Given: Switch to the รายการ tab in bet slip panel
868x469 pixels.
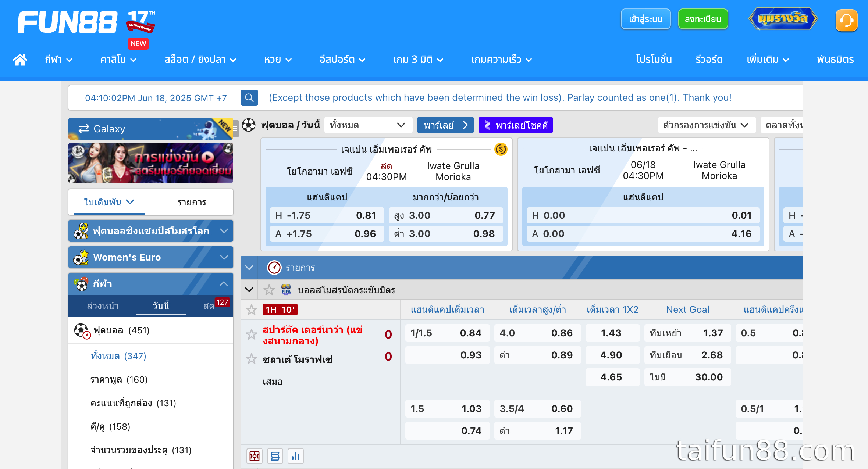Looking at the screenshot, I should [x=192, y=202].
